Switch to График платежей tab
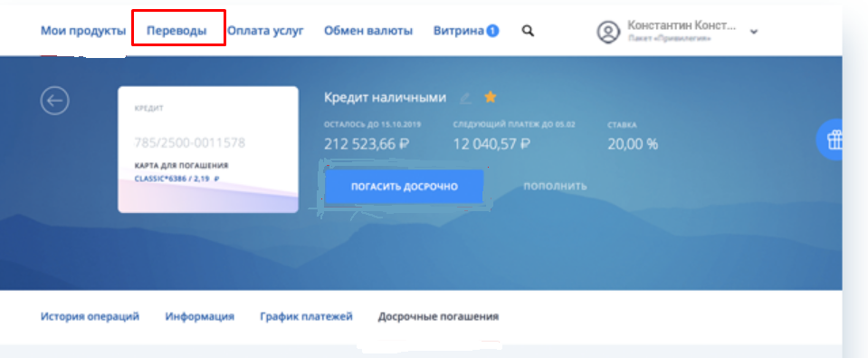Image resolution: width=868 pixels, height=358 pixels. click(x=306, y=317)
